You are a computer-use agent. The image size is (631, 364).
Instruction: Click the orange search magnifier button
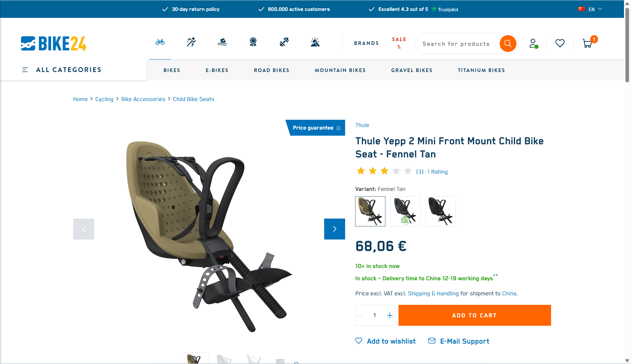[x=508, y=44]
